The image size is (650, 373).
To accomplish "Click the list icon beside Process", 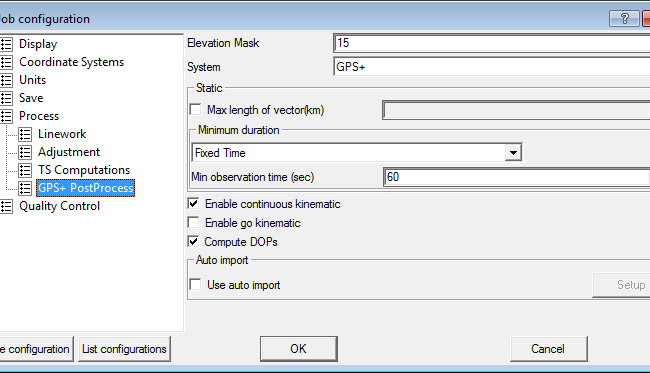I will 6,116.
